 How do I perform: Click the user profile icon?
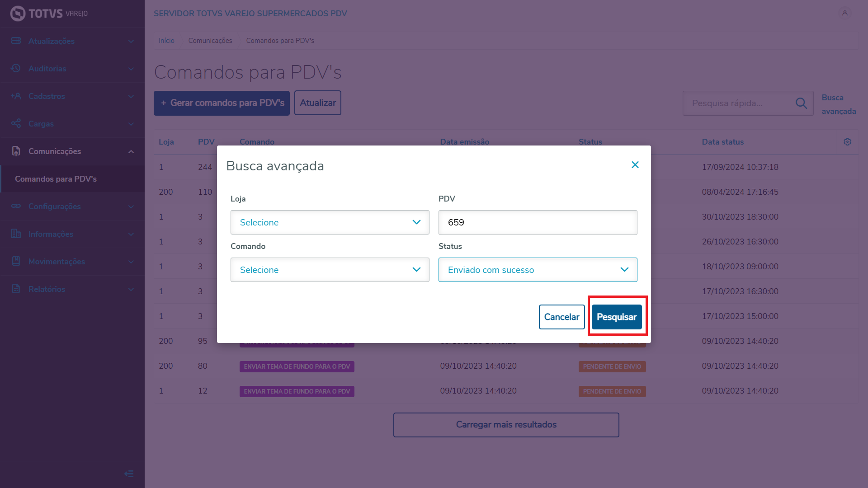click(x=844, y=13)
